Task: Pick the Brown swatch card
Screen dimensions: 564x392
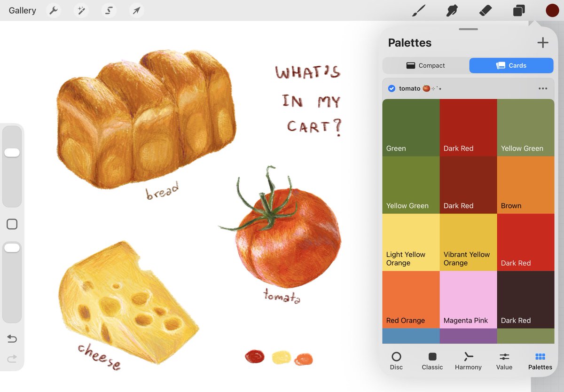Action: click(x=525, y=185)
